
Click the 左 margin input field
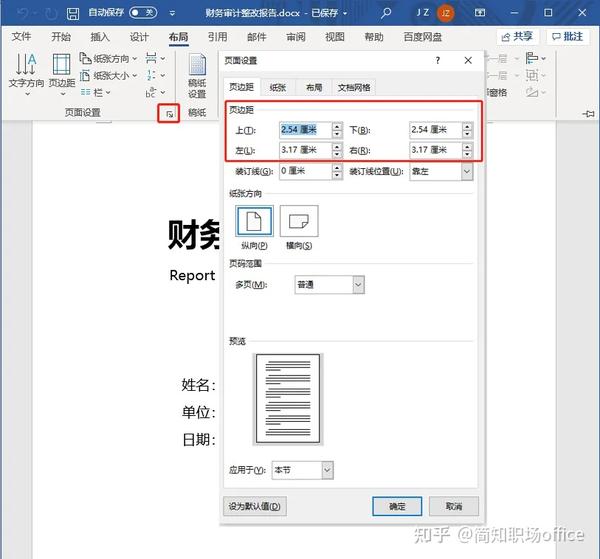tap(305, 150)
